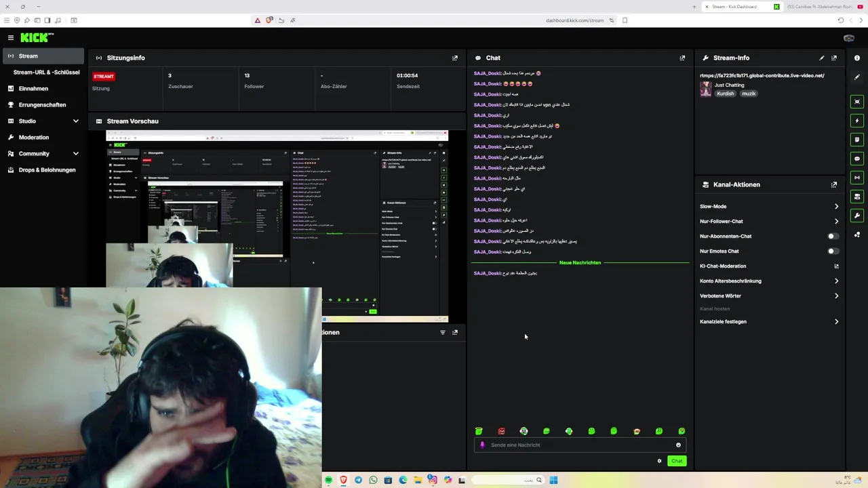
Task: Click the muzik tag
Action: click(x=748, y=94)
